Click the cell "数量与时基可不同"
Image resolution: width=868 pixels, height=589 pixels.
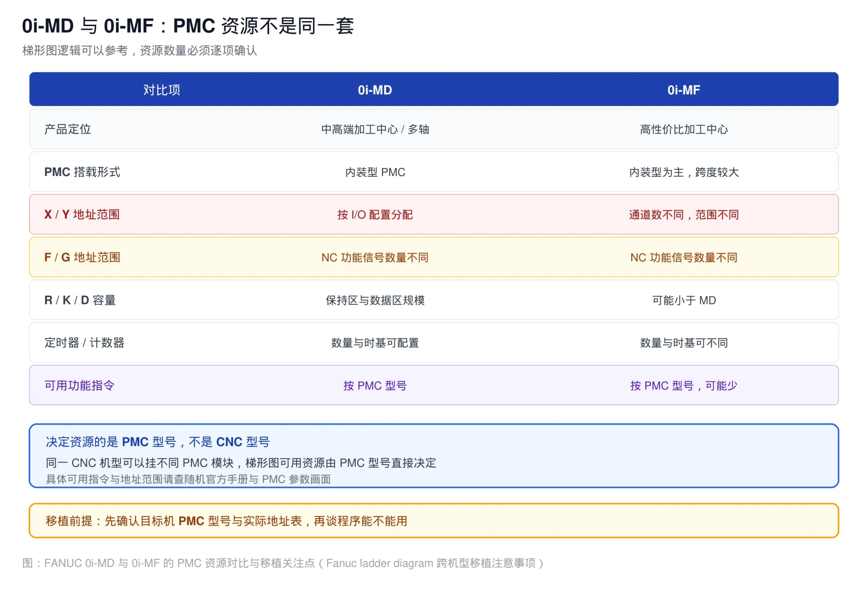(x=684, y=343)
